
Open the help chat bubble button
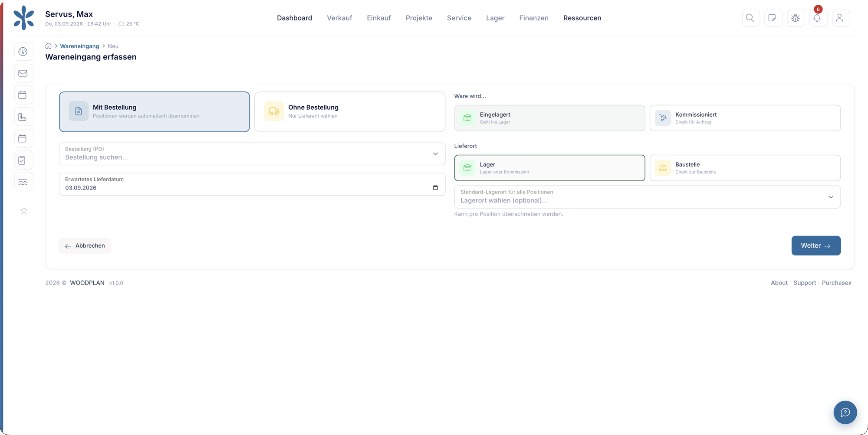(x=845, y=412)
